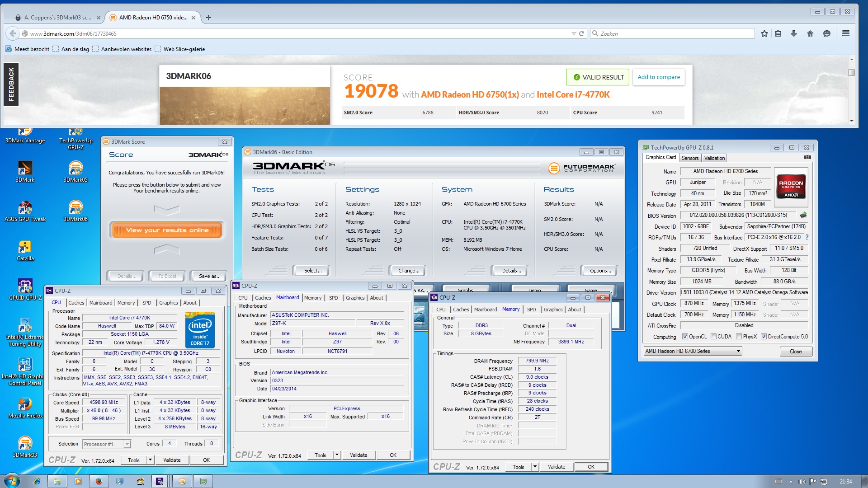The width and height of the screenshot is (868, 488).
Task: Toggle the CUDA checkbox in GPU-Z
Action: [x=714, y=337]
